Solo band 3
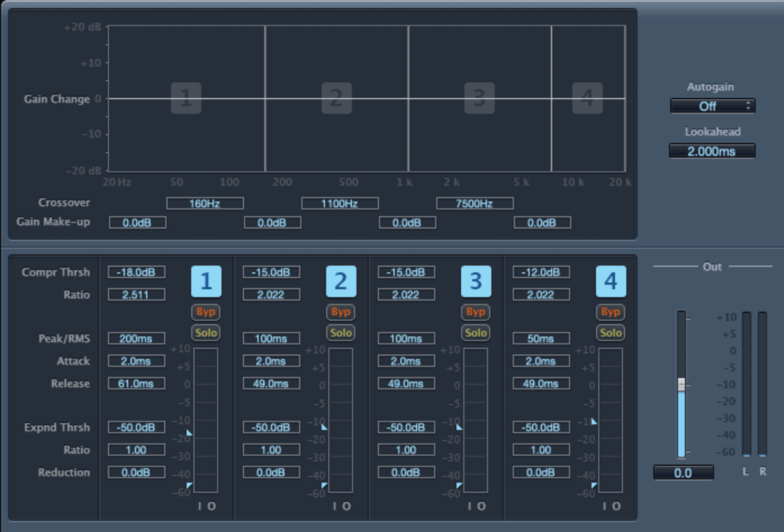Viewport: 784px width, 532px height. coord(476,333)
